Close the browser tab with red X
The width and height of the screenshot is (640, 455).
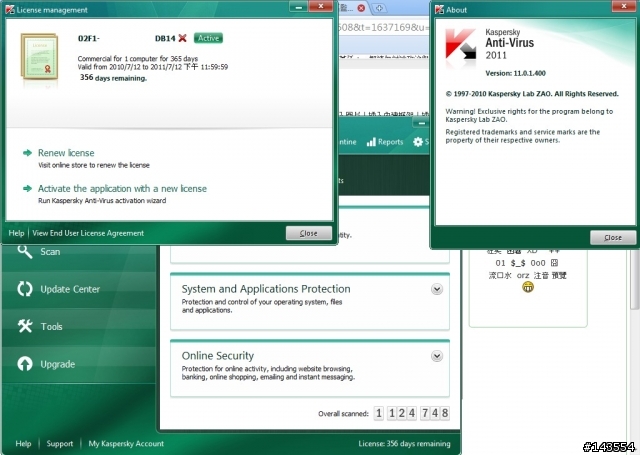point(361,8)
